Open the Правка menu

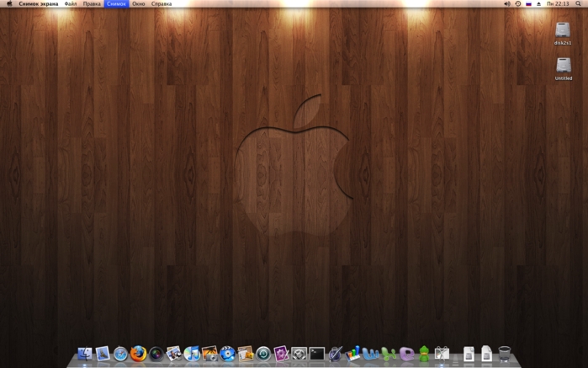pos(92,3)
